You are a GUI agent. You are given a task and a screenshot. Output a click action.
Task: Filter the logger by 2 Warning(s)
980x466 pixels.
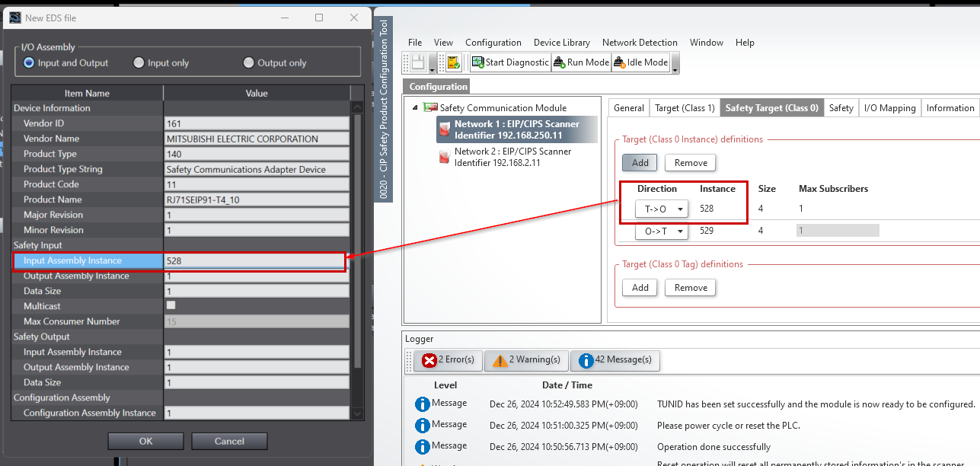pos(526,360)
